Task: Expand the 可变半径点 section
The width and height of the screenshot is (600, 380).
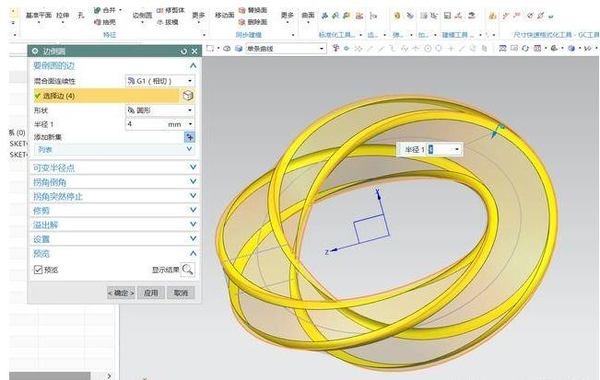Action: [x=193, y=167]
